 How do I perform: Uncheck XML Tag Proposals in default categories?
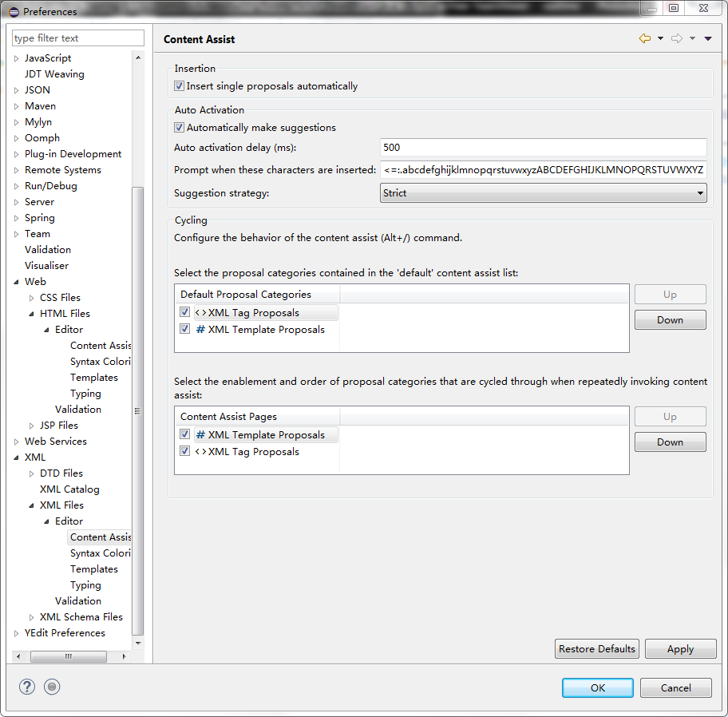click(x=184, y=312)
